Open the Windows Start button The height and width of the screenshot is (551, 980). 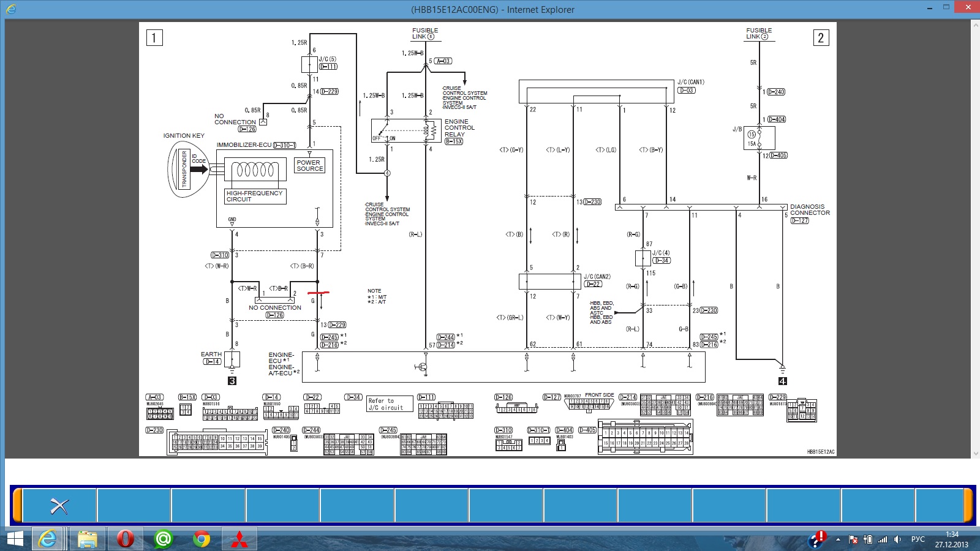[x=15, y=539]
